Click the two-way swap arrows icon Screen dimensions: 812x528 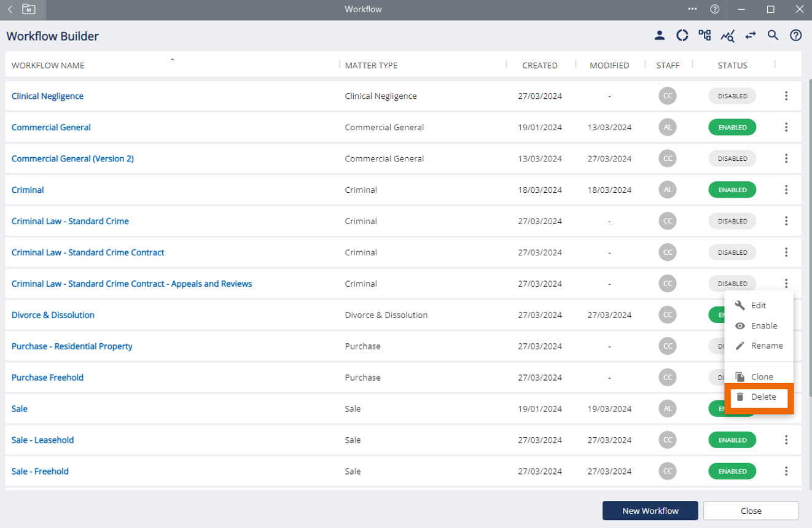coord(751,36)
